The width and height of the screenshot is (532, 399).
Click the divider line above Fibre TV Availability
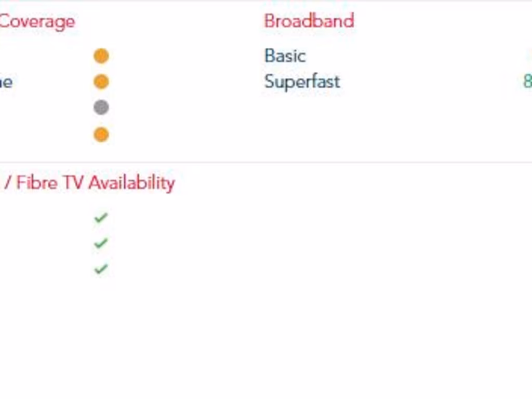tap(266, 162)
